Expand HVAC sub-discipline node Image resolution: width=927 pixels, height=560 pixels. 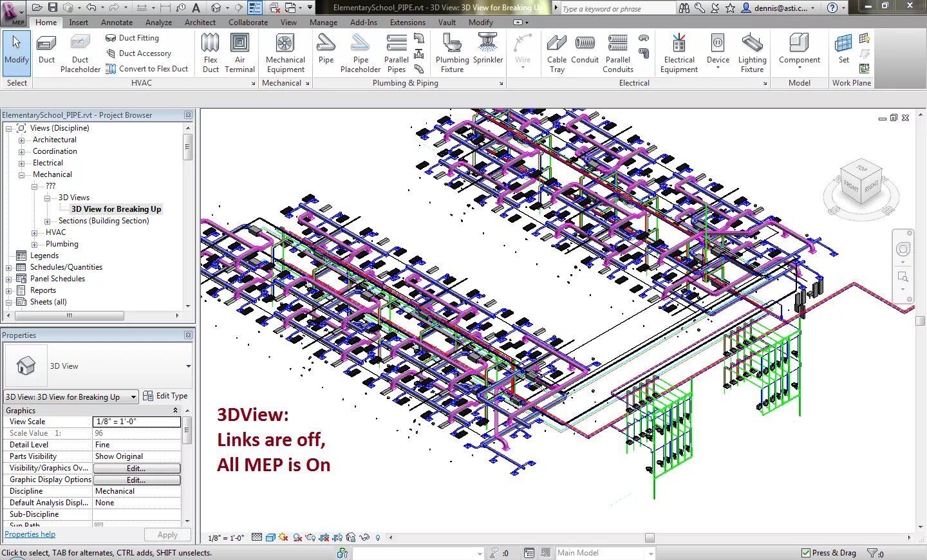point(35,233)
